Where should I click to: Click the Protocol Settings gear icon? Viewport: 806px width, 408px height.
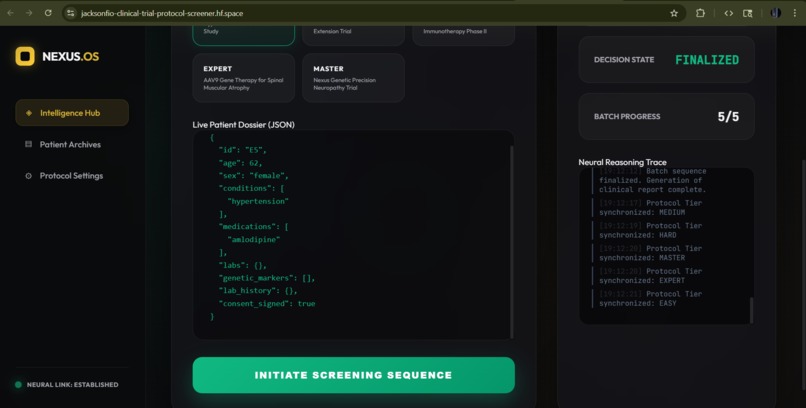click(x=29, y=176)
